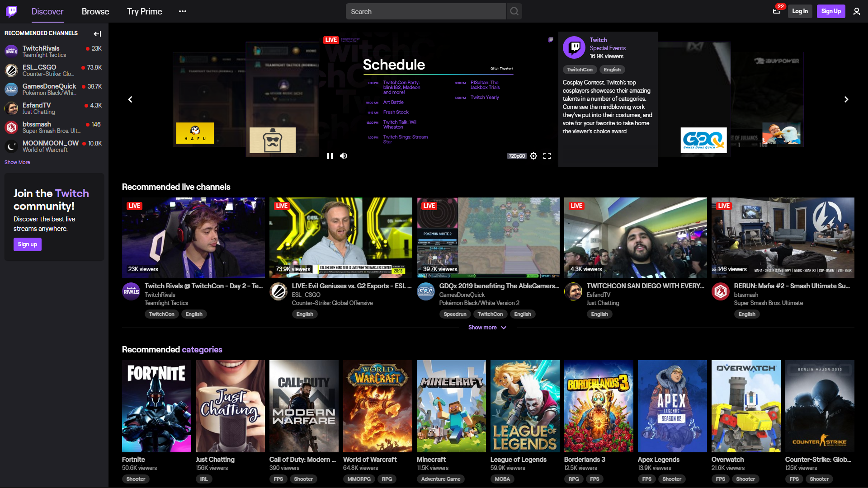Click the TwitchRivals channel avatar icon
Screen dimensions: 868x488
(11, 51)
